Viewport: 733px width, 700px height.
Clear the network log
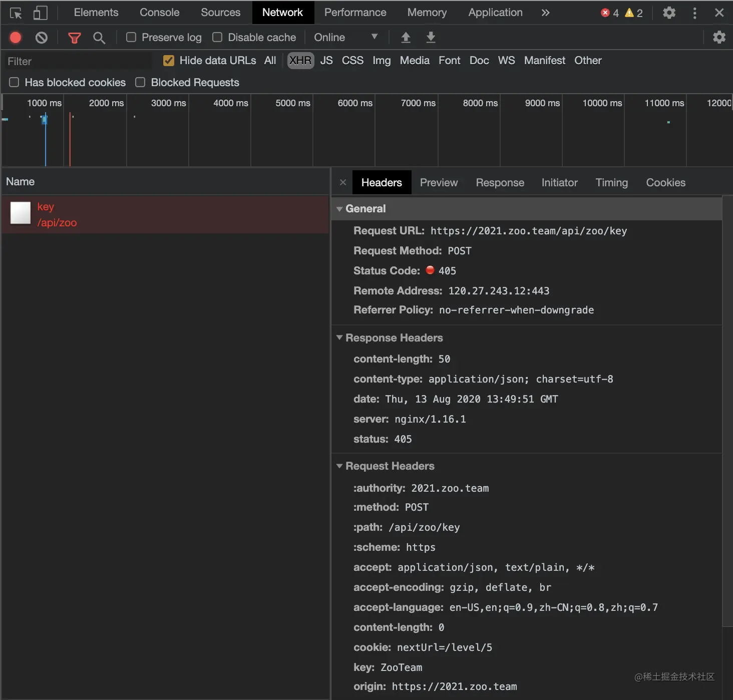pos(42,38)
